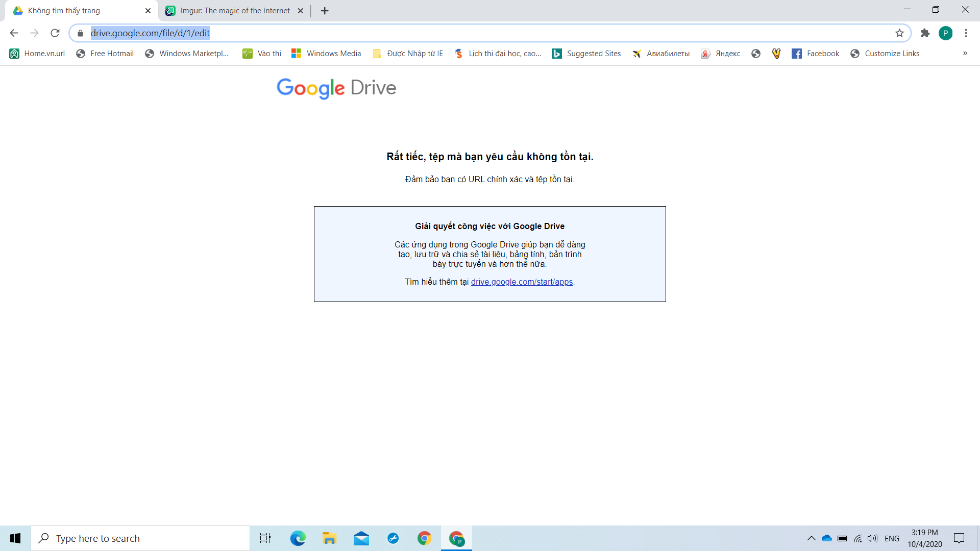Open the Facebook bookmark

click(x=816, y=54)
